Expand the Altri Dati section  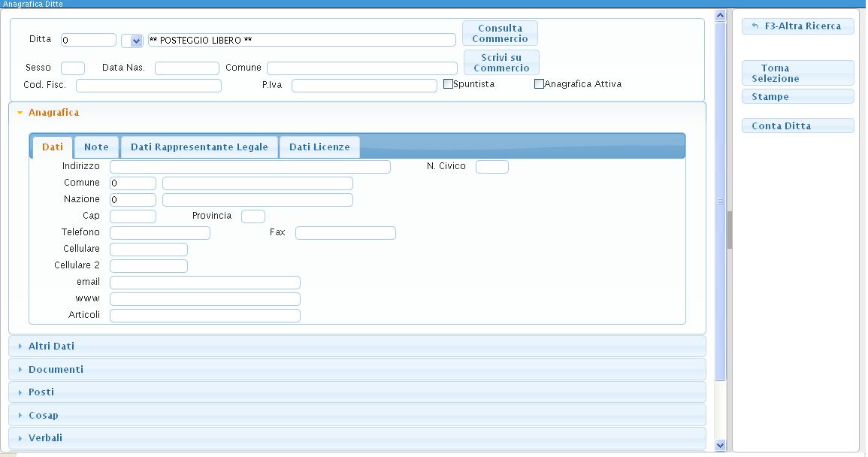51,347
